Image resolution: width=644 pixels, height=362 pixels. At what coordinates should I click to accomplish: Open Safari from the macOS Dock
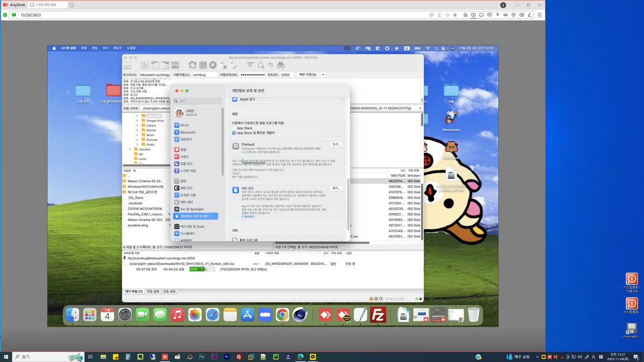pyautogui.click(x=212, y=315)
